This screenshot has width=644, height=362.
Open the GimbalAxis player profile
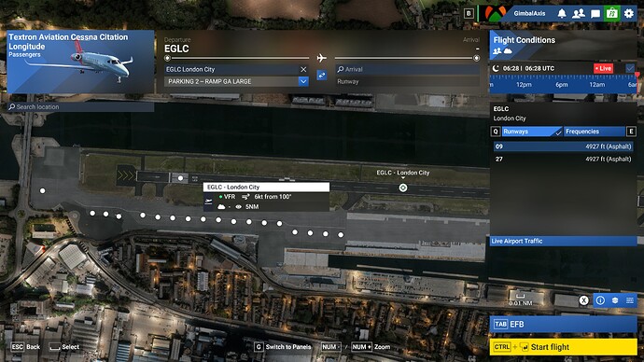tap(529, 14)
